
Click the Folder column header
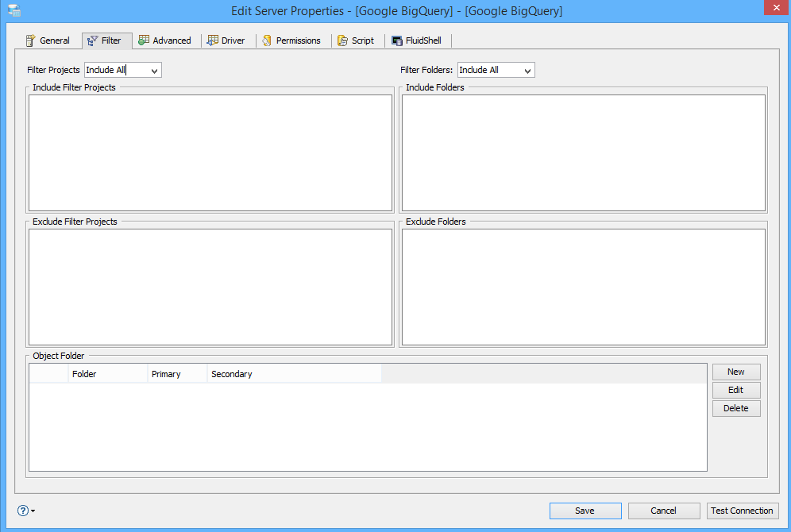click(107, 374)
